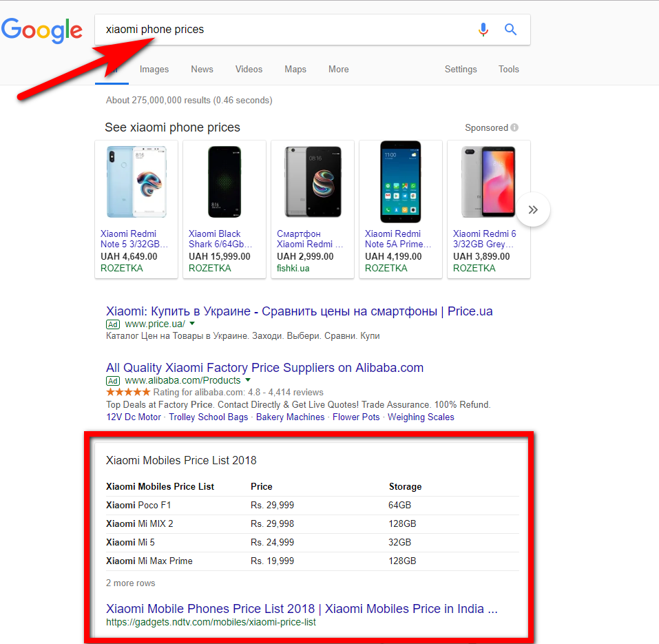Click the blue magnifier search icon
The width and height of the screenshot is (659, 644).
510,30
